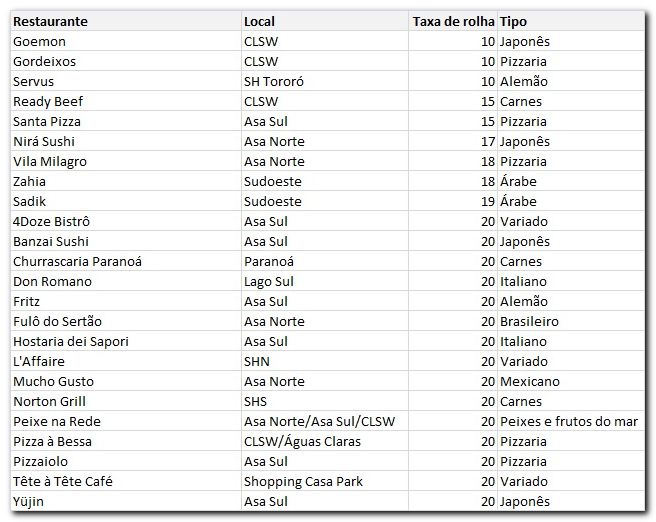Click the Taxa de rolha header
Image resolution: width=656 pixels, height=522 pixels.
click(453, 21)
